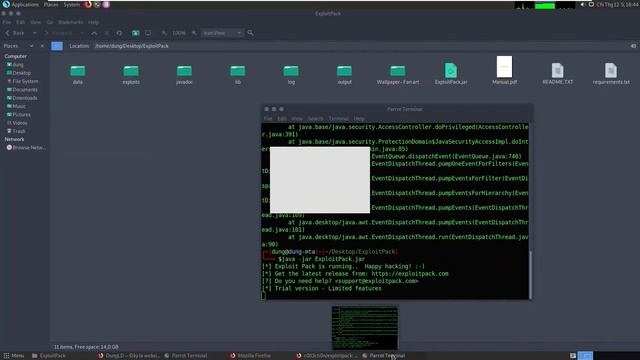This screenshot has width=640, height=360.
Task: Go up to parent folder icon
Action: pyautogui.click(x=94, y=33)
